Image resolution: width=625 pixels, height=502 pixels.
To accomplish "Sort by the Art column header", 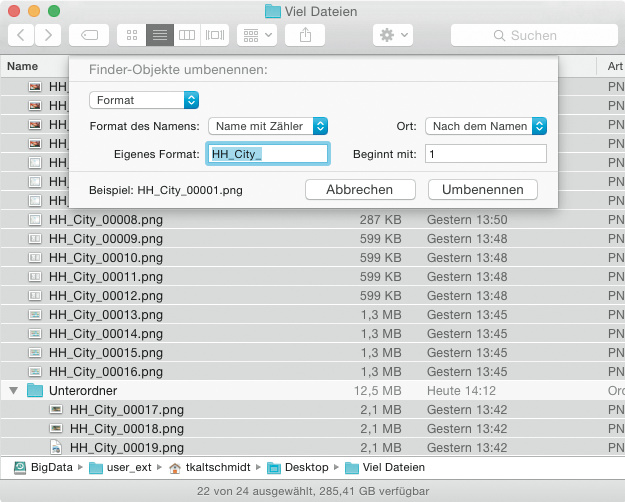I will 615,66.
